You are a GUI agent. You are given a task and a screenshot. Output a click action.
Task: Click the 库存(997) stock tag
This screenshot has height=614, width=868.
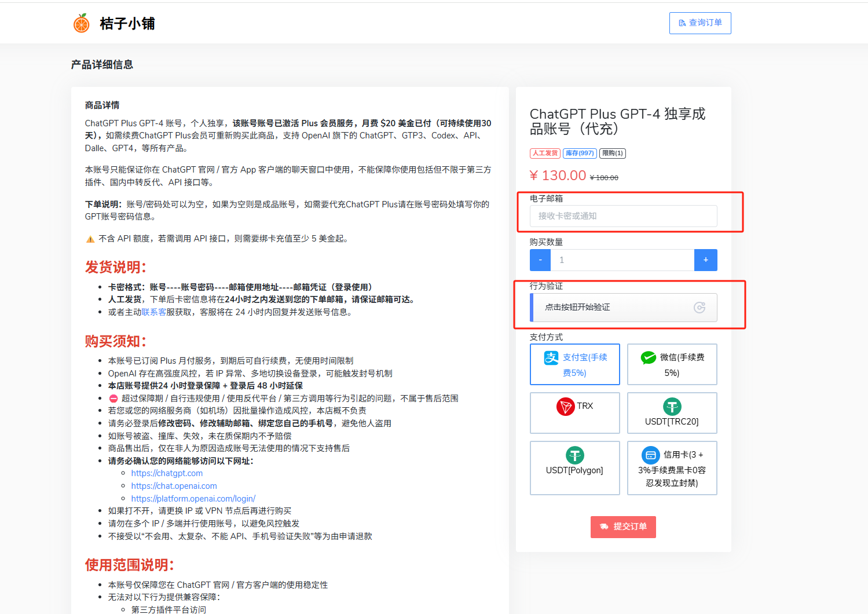(x=580, y=153)
